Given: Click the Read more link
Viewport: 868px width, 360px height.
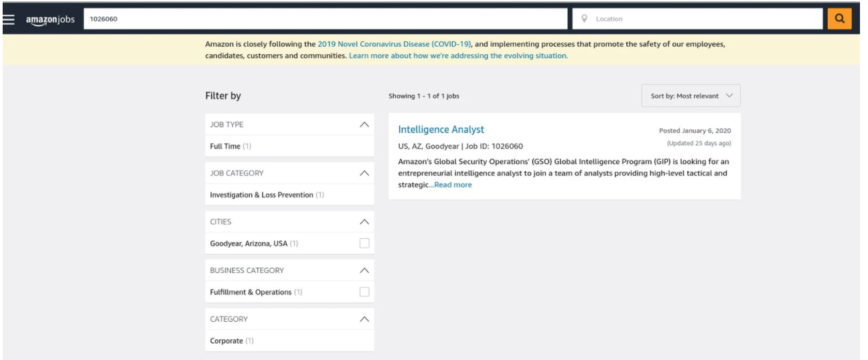Looking at the screenshot, I should pyautogui.click(x=453, y=185).
